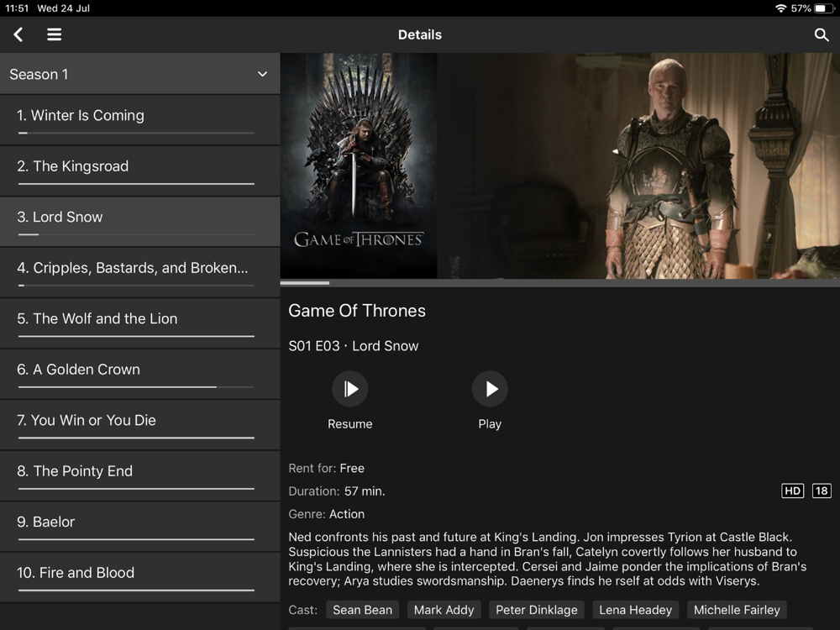The image size is (840, 630).
Task: Click the progress bar under A Golden Crown
Action: coord(136,386)
